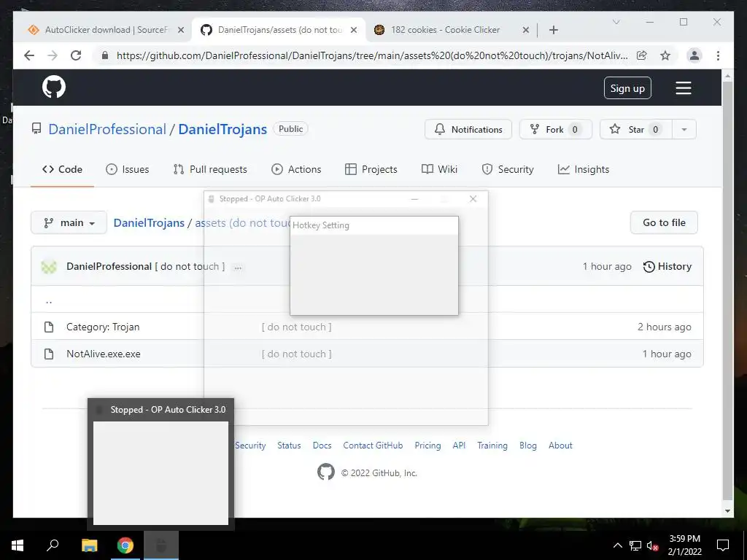Click file icon beside Category: Trojan

(49, 327)
